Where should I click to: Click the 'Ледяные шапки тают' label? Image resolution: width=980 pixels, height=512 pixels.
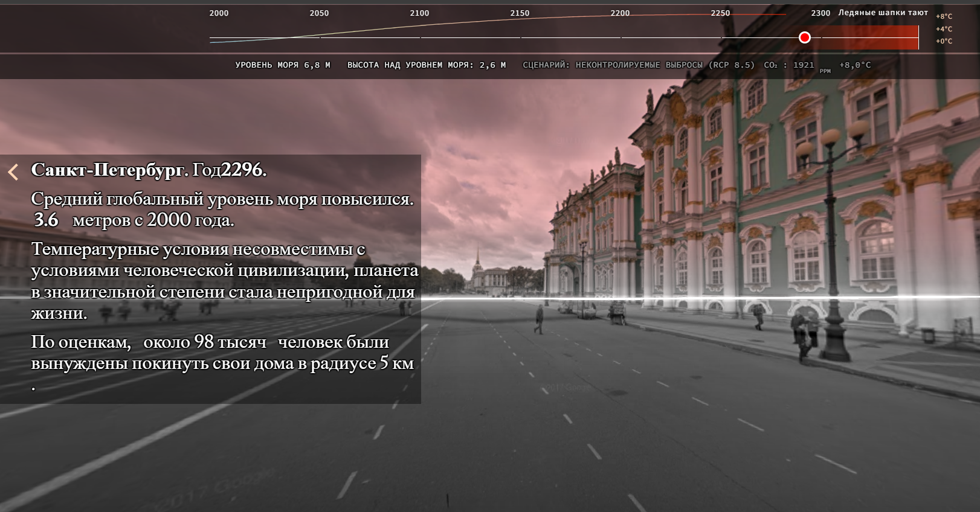click(x=883, y=13)
